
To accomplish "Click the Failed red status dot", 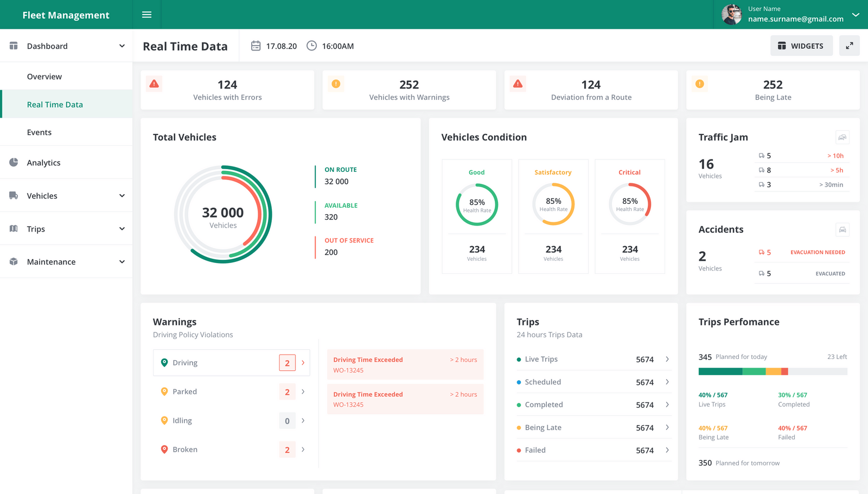I will (x=519, y=450).
